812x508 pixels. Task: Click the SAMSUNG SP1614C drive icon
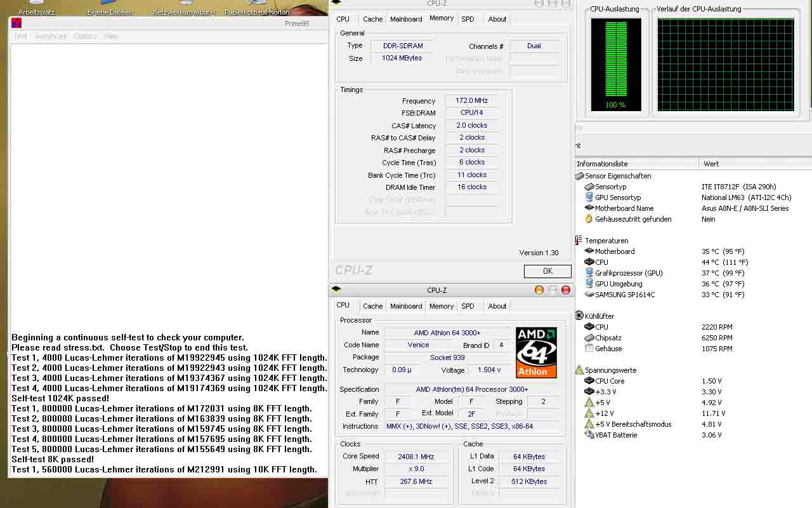(x=589, y=295)
